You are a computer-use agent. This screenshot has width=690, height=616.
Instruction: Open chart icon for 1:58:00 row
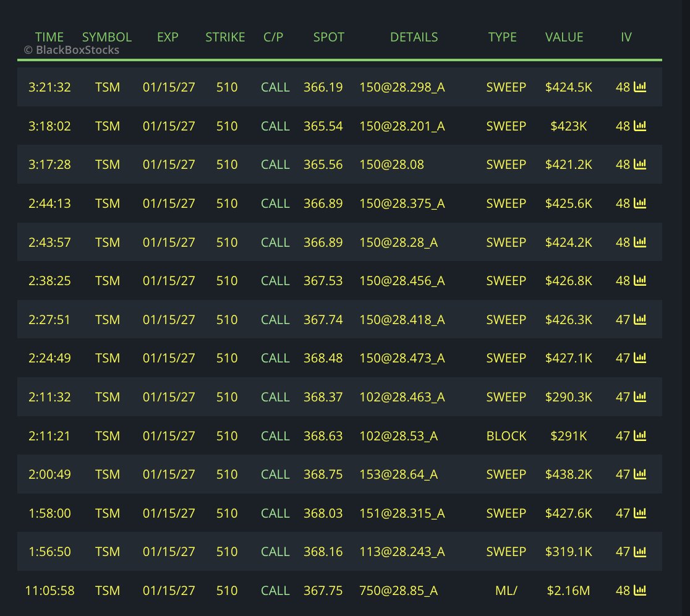click(x=639, y=513)
